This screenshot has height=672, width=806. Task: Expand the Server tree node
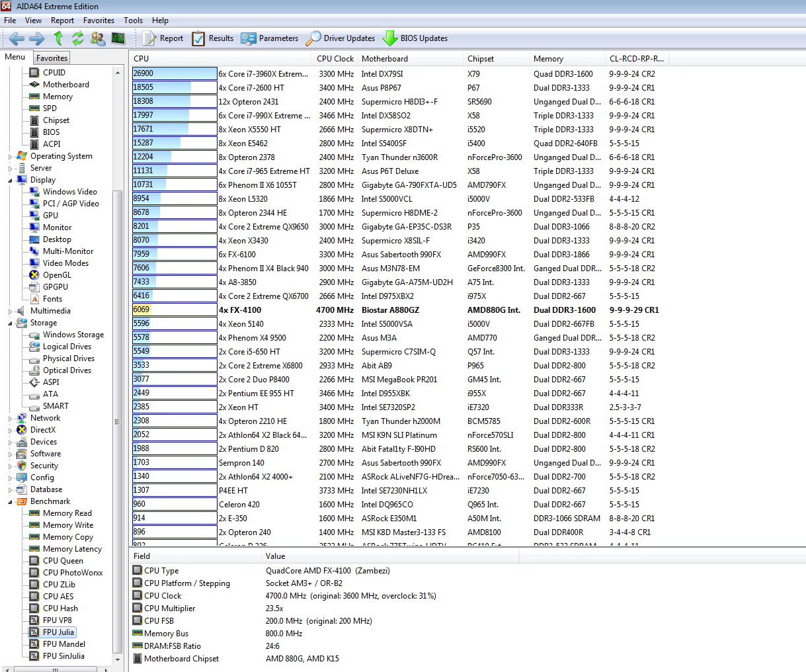coord(10,169)
